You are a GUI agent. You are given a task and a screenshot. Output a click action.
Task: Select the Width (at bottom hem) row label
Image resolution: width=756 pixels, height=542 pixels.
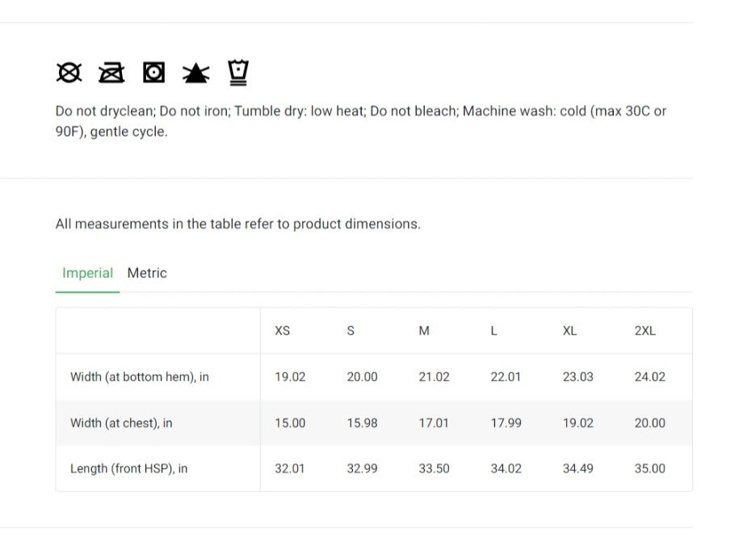[x=140, y=376]
